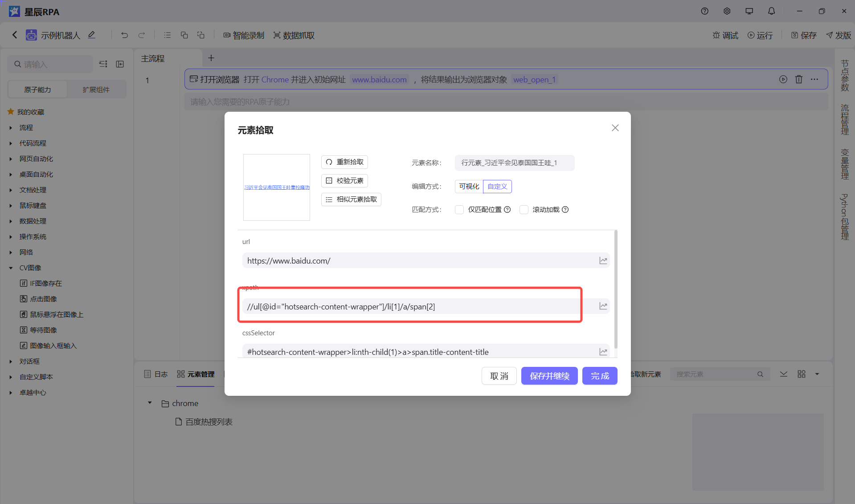The image size is (855, 504).
Task: Expand the 网页自动化 tree category
Action: pyautogui.click(x=11, y=159)
